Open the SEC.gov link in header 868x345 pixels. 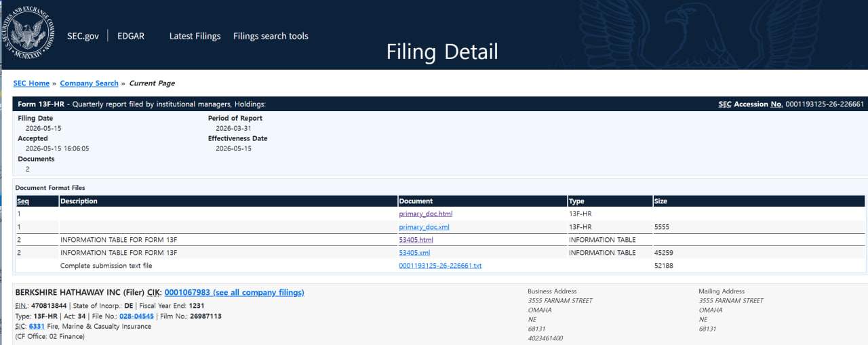[83, 36]
